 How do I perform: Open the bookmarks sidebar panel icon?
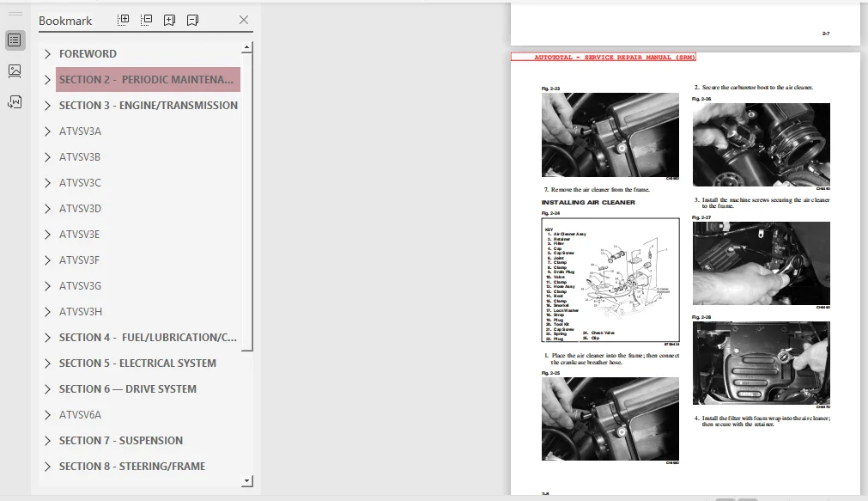click(x=15, y=40)
